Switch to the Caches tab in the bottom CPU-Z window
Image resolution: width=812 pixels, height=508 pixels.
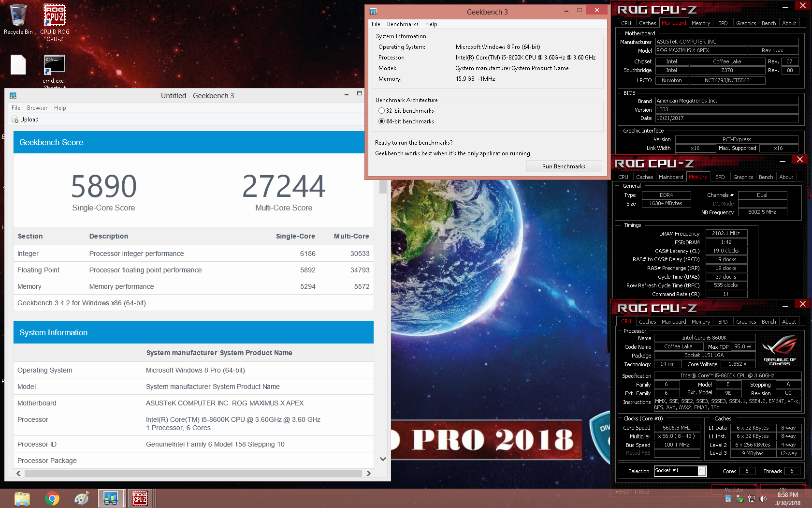tap(647, 322)
